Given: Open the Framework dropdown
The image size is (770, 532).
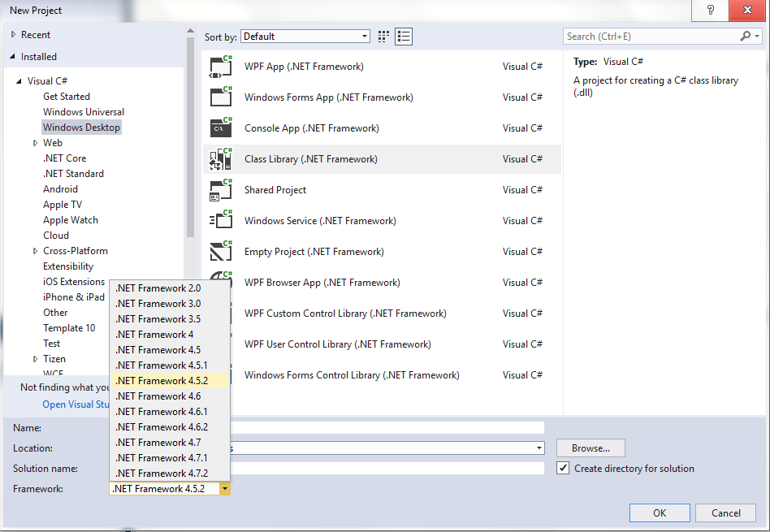Looking at the screenshot, I should tap(225, 488).
